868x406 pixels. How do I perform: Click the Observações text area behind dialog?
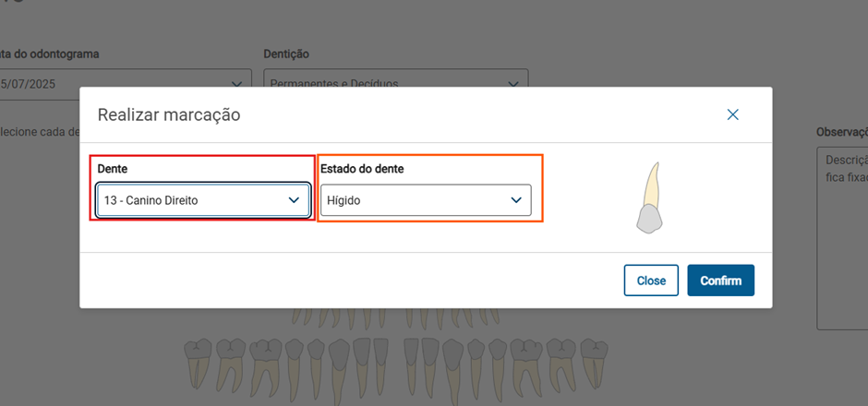click(842, 238)
